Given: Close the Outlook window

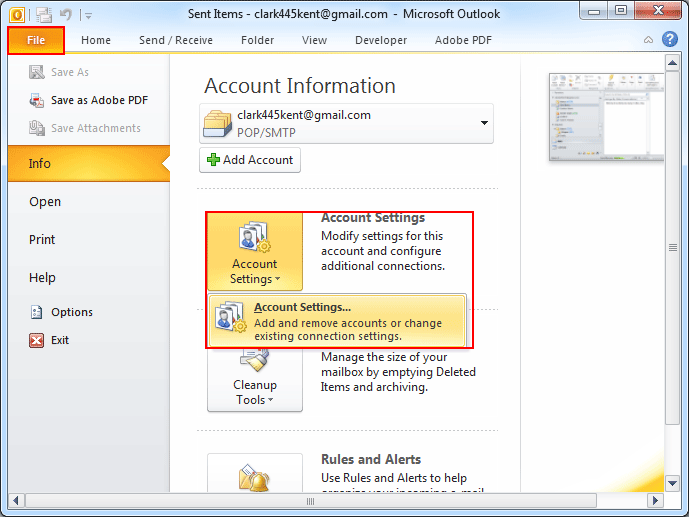Looking at the screenshot, I should tap(658, 11).
